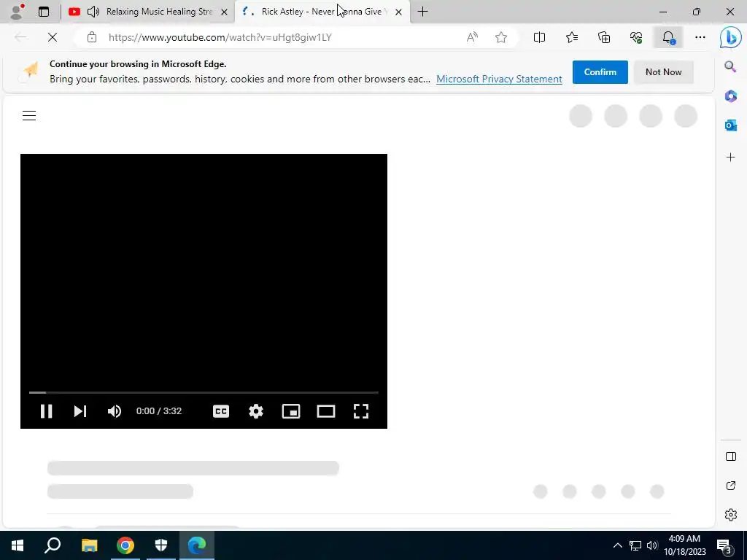
Task: Open Action Center notifications
Action: [x=724, y=545]
